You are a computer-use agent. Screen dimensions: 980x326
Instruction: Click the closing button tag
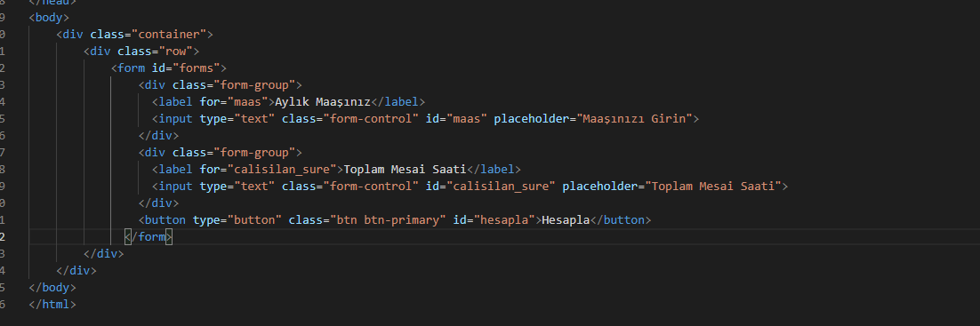coord(621,219)
